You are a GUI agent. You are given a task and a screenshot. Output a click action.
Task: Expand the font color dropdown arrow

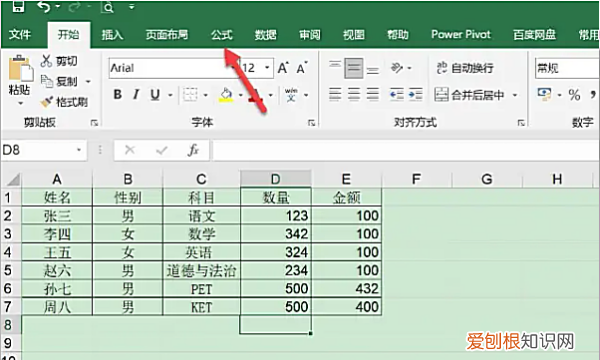(x=271, y=95)
